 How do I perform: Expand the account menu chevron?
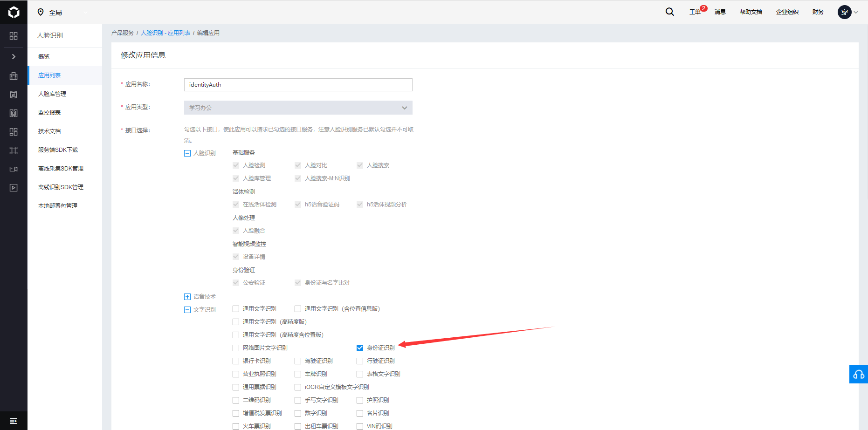856,13
